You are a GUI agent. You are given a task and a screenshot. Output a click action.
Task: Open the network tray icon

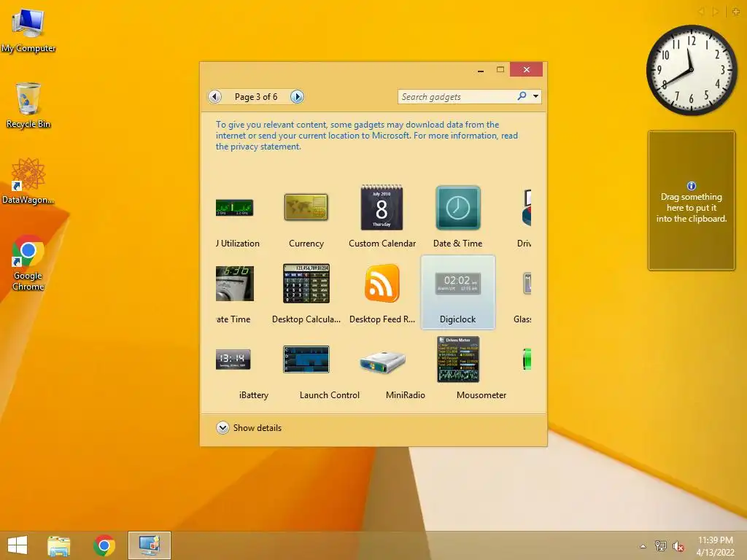660,545
